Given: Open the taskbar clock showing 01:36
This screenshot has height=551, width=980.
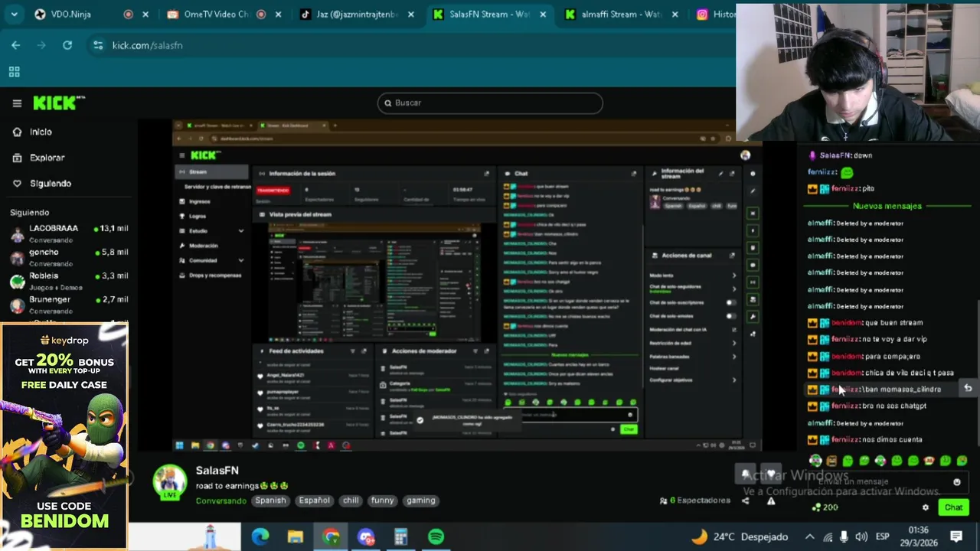Looking at the screenshot, I should [x=918, y=536].
